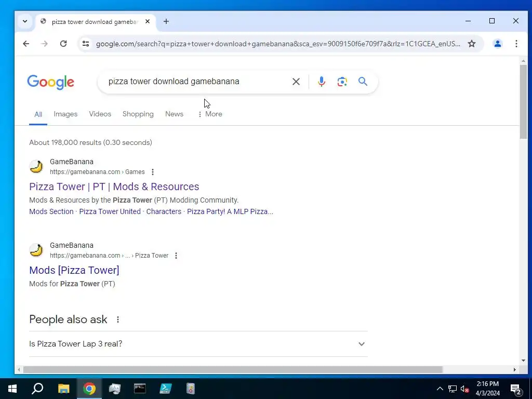Open the Command Prompt taskbar icon
The height and width of the screenshot is (399, 532).
pos(140,389)
